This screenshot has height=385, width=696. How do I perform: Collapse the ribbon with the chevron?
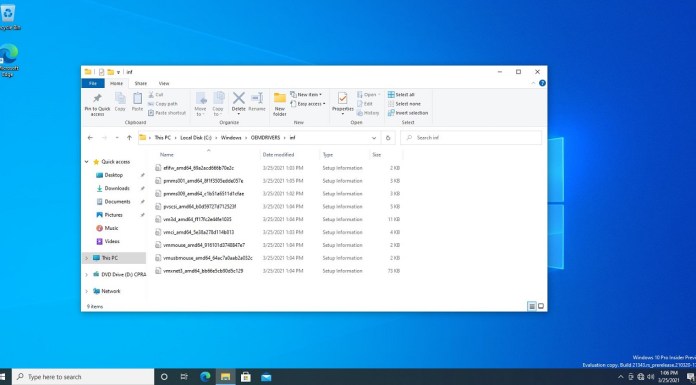[x=533, y=83]
